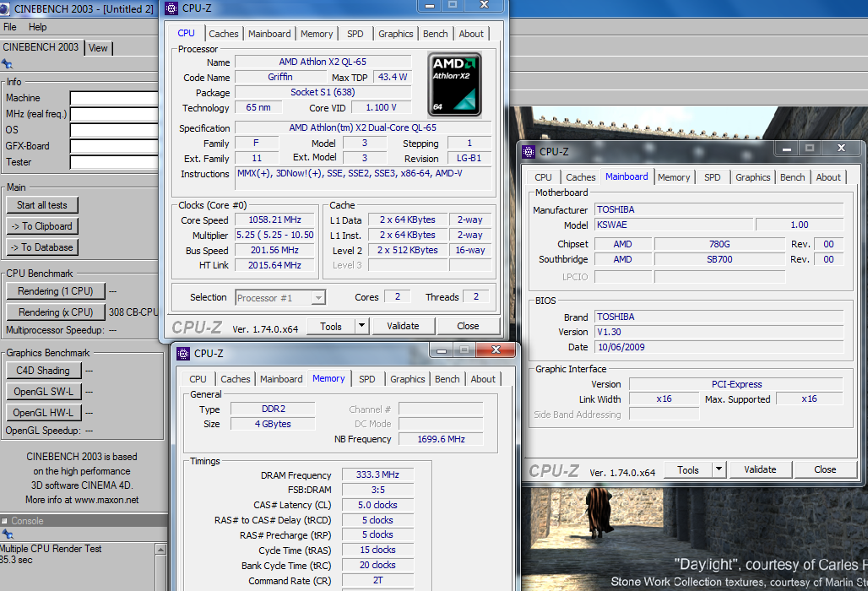The width and height of the screenshot is (868, 591).
Task: Click the 780G chipset value
Action: (x=719, y=243)
